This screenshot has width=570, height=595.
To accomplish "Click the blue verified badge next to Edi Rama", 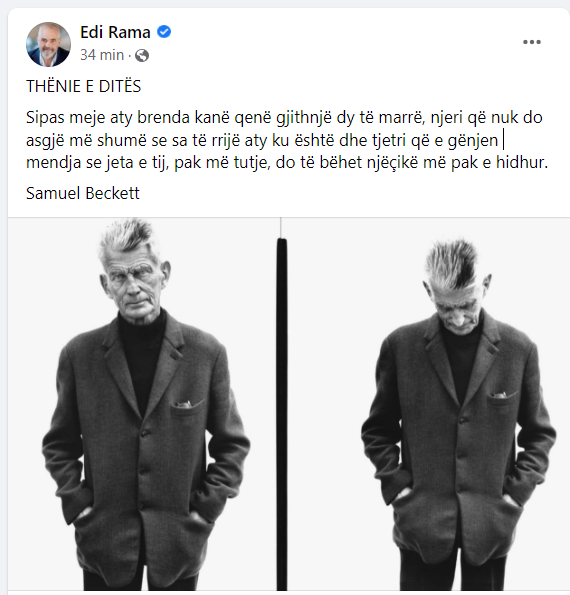I will pos(164,32).
